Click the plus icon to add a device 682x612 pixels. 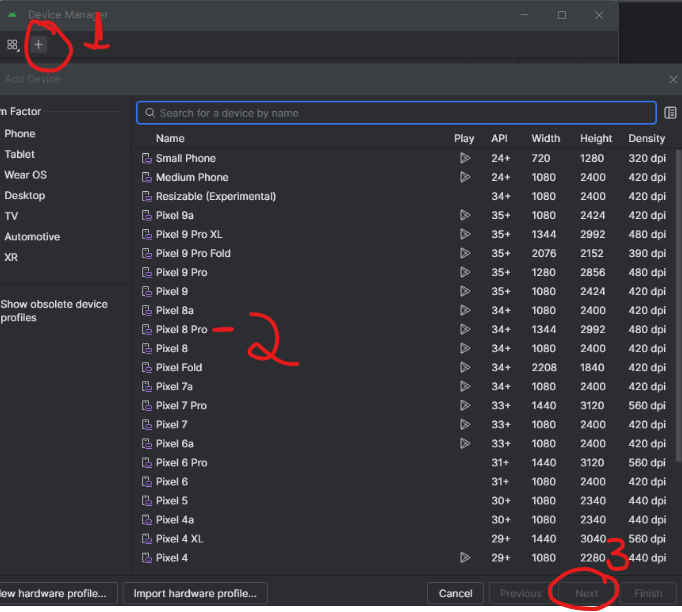click(39, 45)
